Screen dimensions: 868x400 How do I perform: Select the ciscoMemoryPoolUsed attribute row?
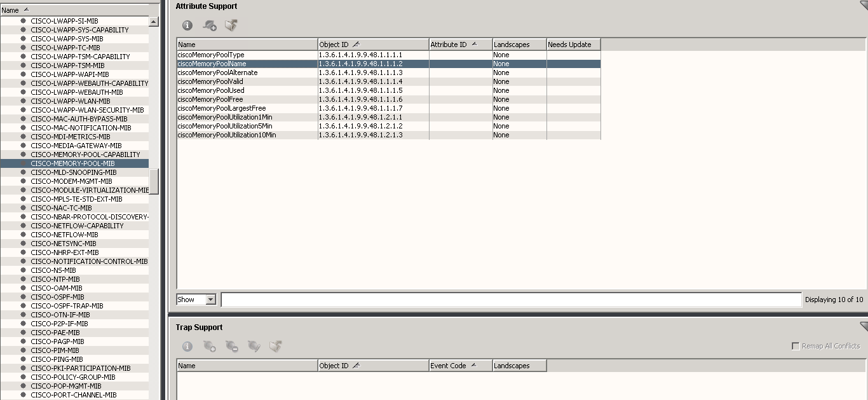(210, 90)
